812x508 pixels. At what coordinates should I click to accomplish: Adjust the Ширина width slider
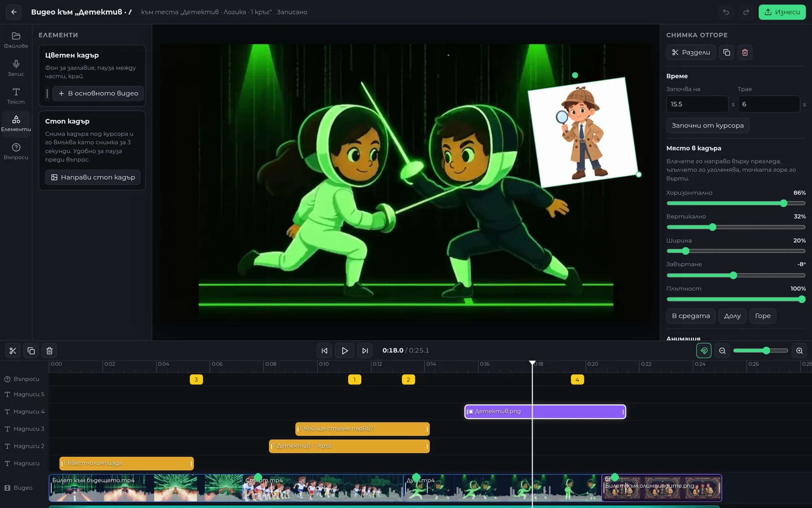pos(736,251)
